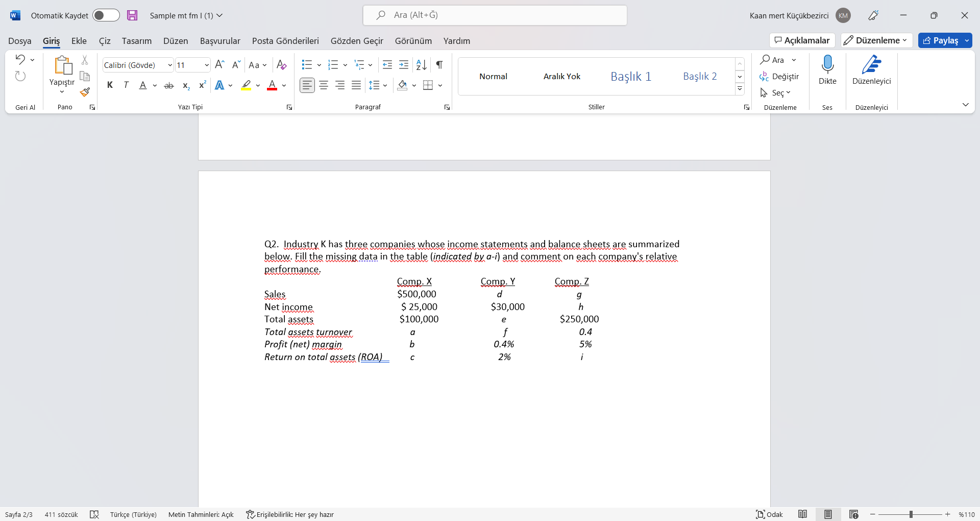
Task: Decrease font size with smaller A icon
Action: (236, 64)
